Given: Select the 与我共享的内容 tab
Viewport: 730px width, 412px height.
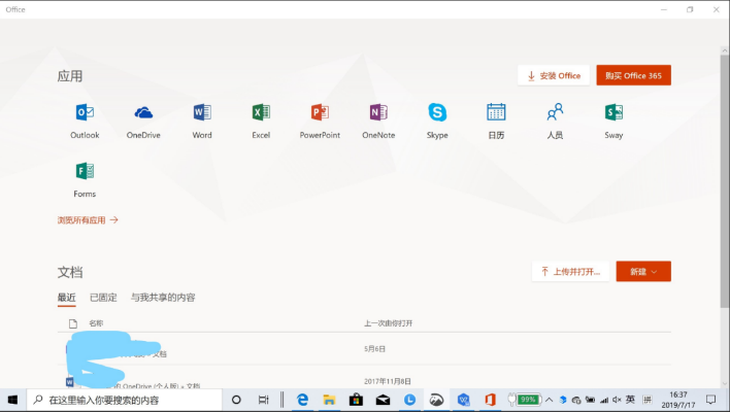Looking at the screenshot, I should [x=163, y=298].
